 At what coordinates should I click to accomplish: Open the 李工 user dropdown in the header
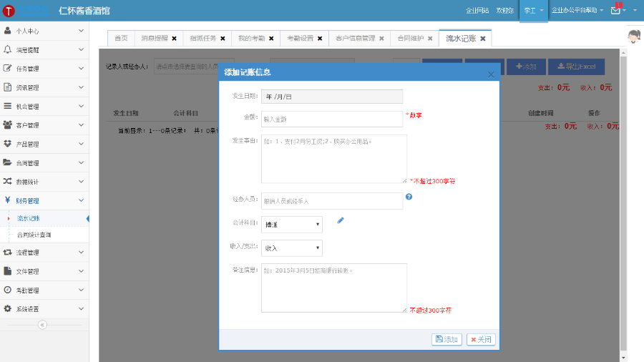(534, 11)
